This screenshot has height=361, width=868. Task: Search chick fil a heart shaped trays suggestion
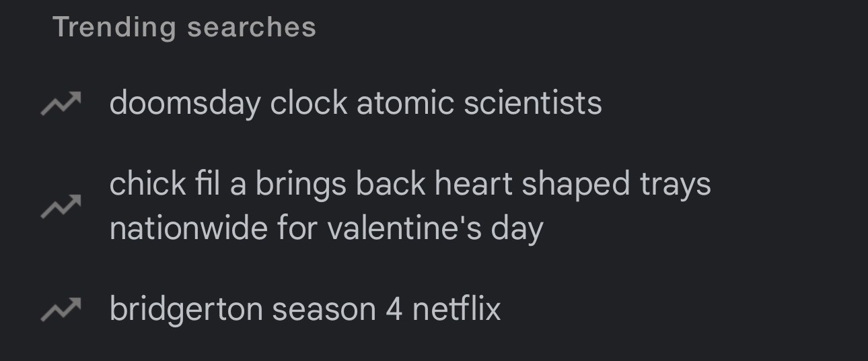point(409,205)
